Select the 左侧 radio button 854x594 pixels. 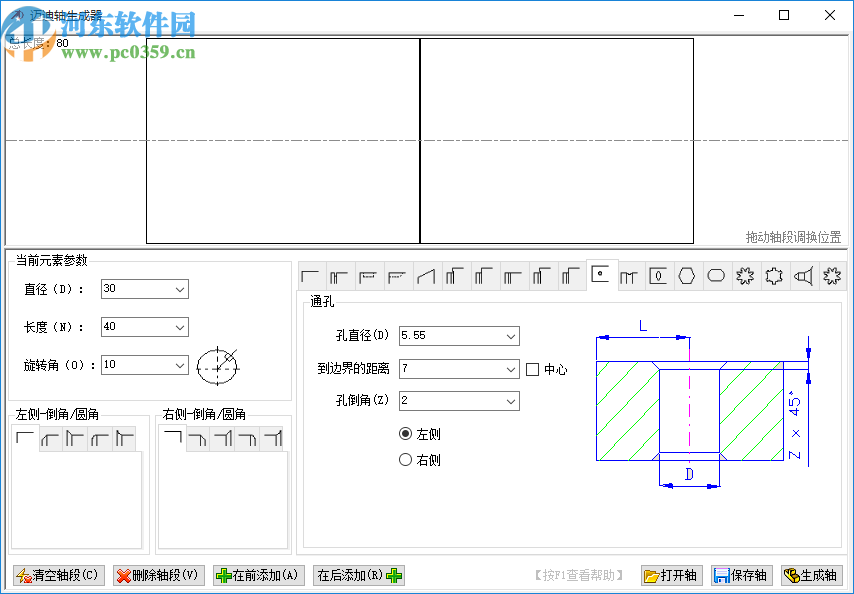click(404, 433)
